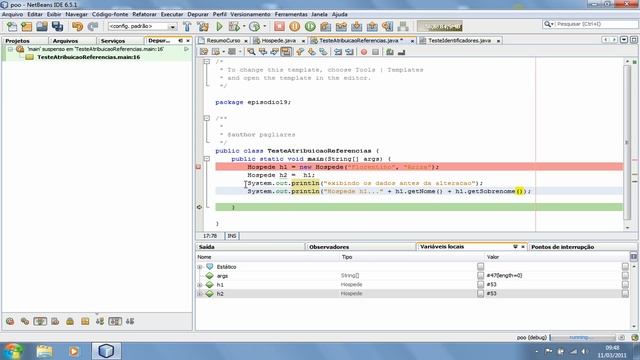Click the Debug Main Project icon
This screenshot has height=360, width=640.
[x=234, y=27]
